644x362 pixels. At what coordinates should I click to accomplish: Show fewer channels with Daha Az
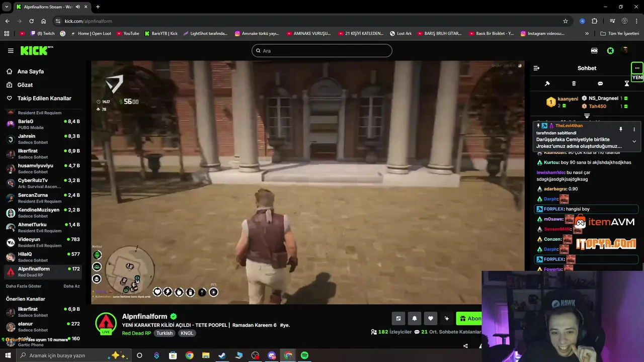coord(71,286)
